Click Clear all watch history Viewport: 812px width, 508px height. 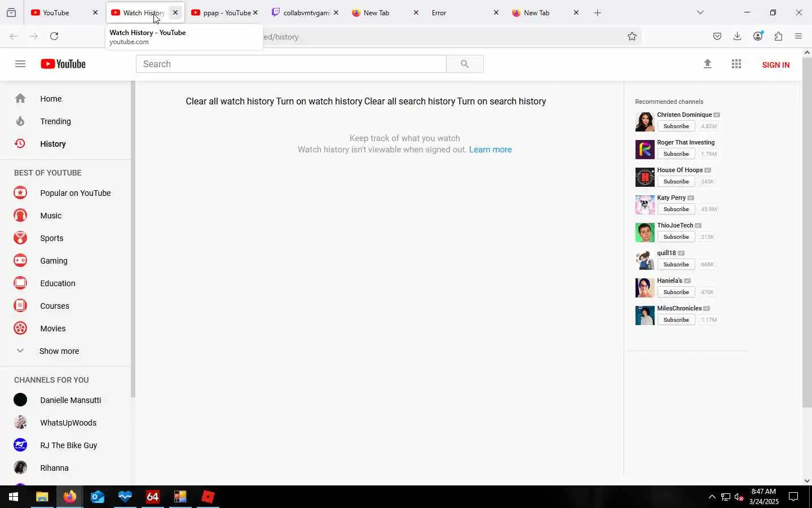(x=230, y=102)
